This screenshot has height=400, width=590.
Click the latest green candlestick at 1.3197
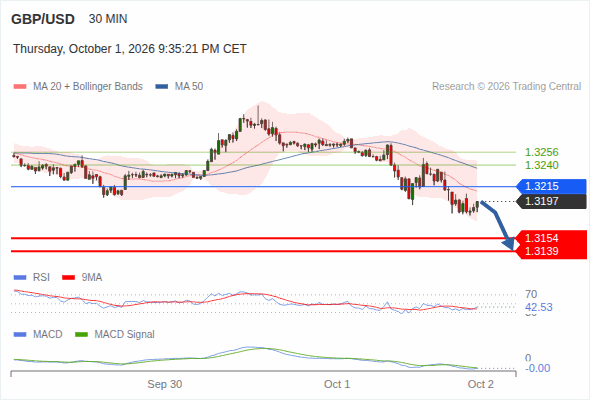(x=477, y=206)
